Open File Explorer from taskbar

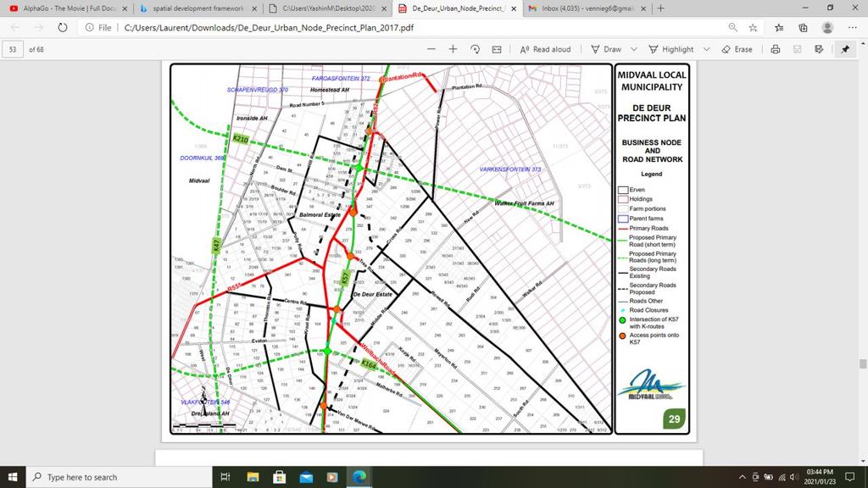pos(250,477)
